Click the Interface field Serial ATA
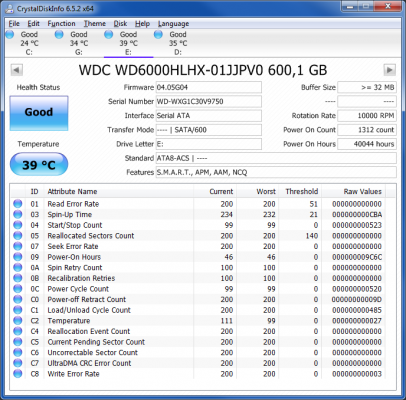This screenshot has width=406, height=400. (209, 116)
